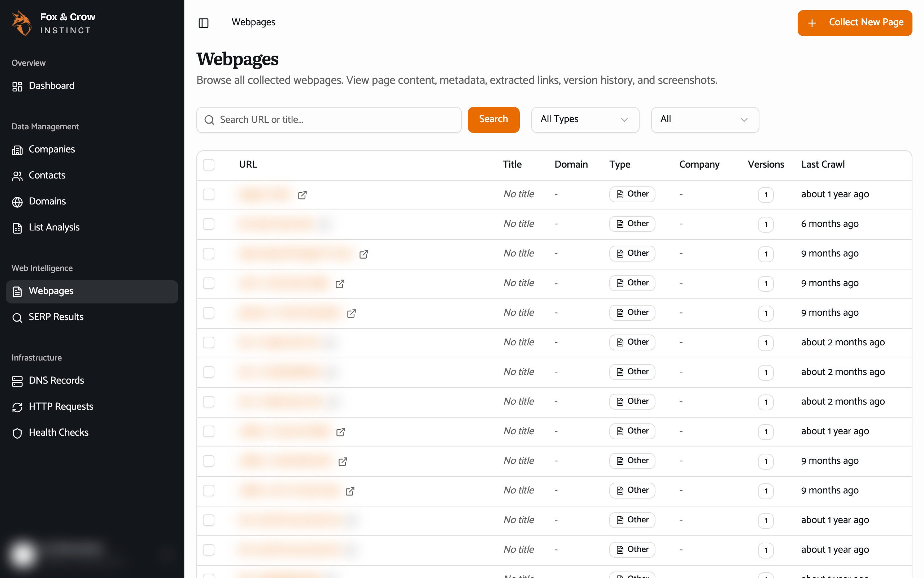Check the fourth row checkbox
Viewport: 924px width, 578px height.
coord(209,283)
